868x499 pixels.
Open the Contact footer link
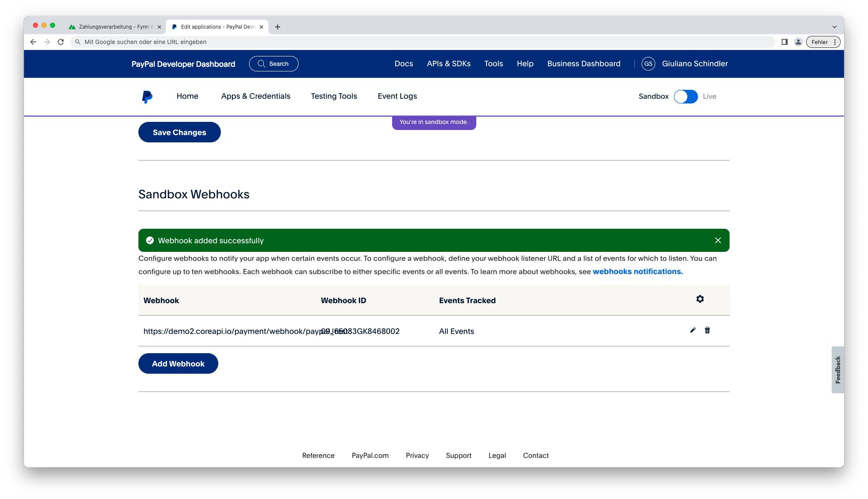536,455
